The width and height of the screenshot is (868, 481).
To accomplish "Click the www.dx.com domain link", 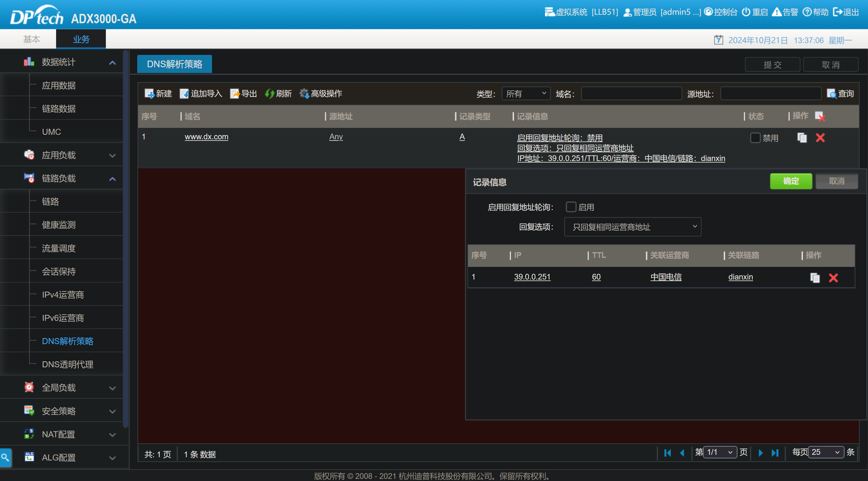I will tap(206, 137).
